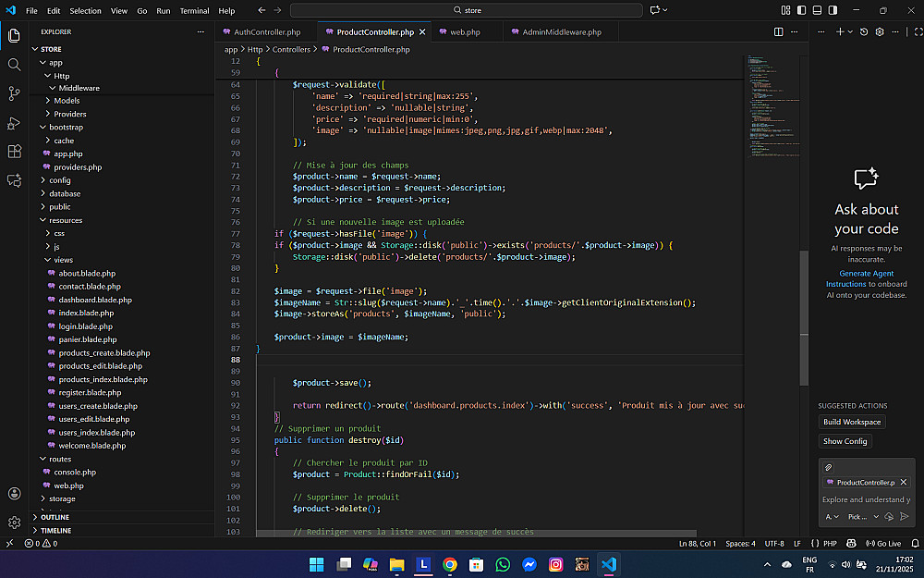Open the Search view in activity bar

[14, 65]
